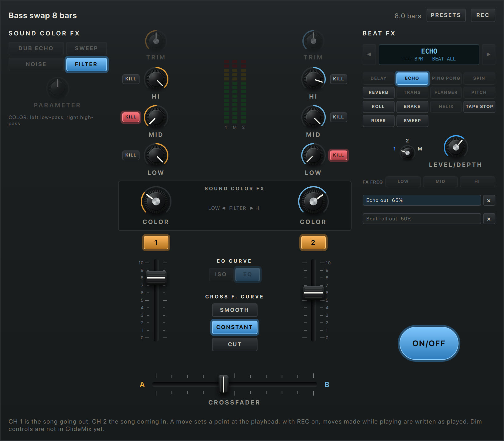The width and height of the screenshot is (504, 441).
Task: Click channel 2 COLOR knob
Action: [313, 201]
